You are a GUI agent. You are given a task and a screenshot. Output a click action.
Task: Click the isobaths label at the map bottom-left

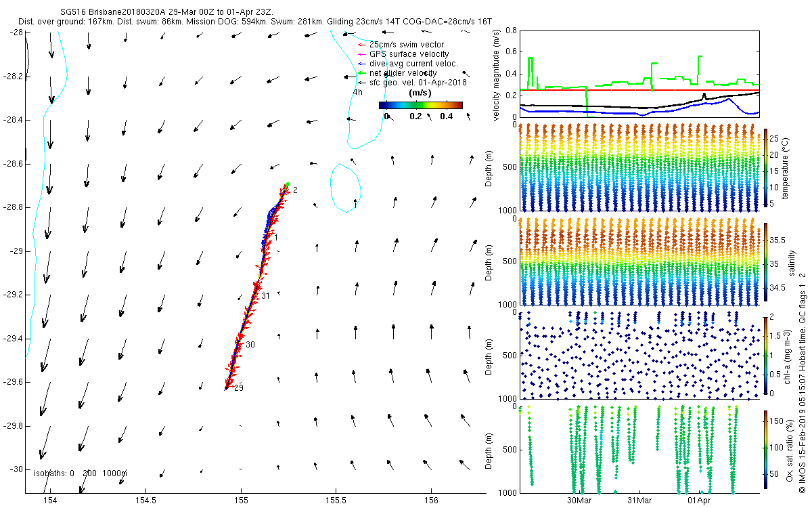80,473
